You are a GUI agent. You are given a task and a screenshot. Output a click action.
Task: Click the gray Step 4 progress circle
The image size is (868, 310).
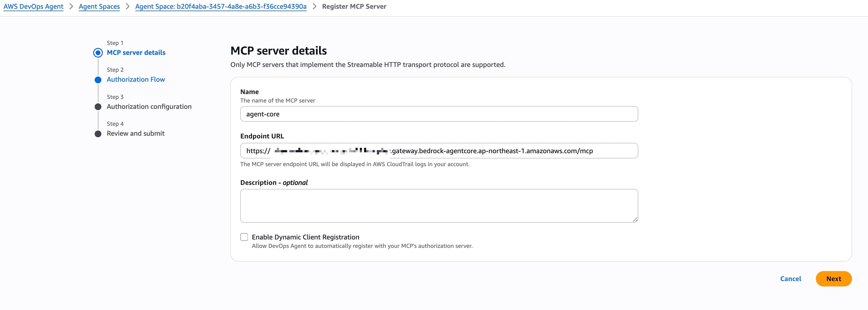98,133
